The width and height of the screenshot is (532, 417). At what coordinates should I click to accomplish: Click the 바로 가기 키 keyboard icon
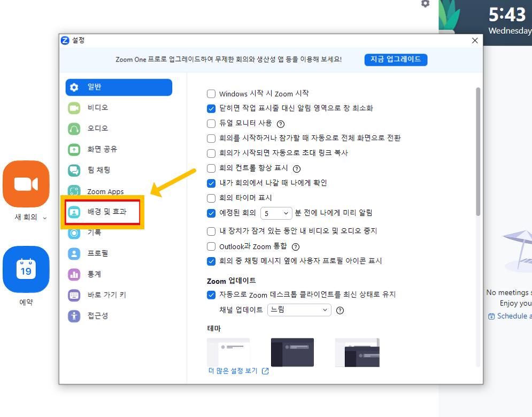(x=74, y=296)
